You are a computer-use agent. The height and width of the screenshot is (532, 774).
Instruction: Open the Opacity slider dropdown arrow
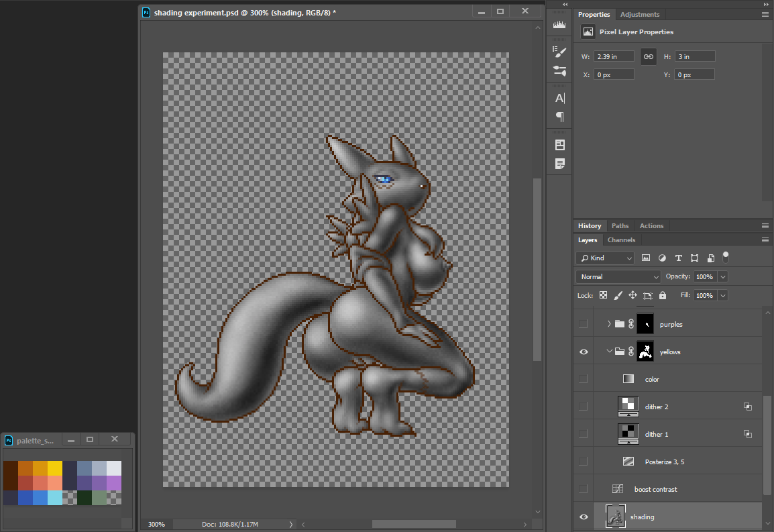pyautogui.click(x=722, y=276)
